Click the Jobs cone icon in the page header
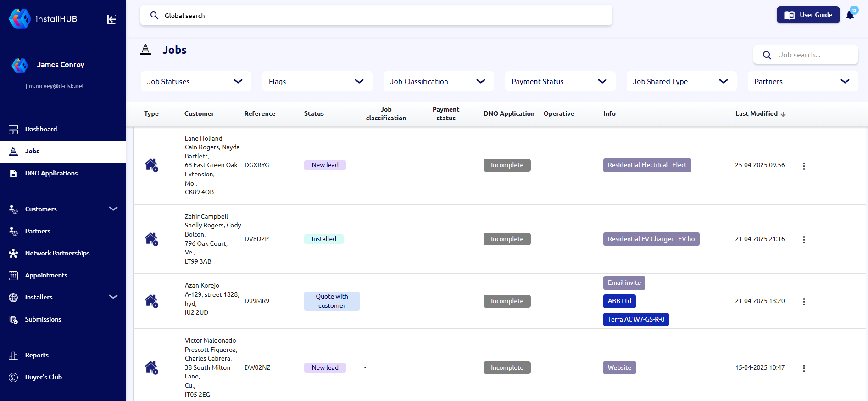The height and width of the screenshot is (401, 868). click(145, 50)
